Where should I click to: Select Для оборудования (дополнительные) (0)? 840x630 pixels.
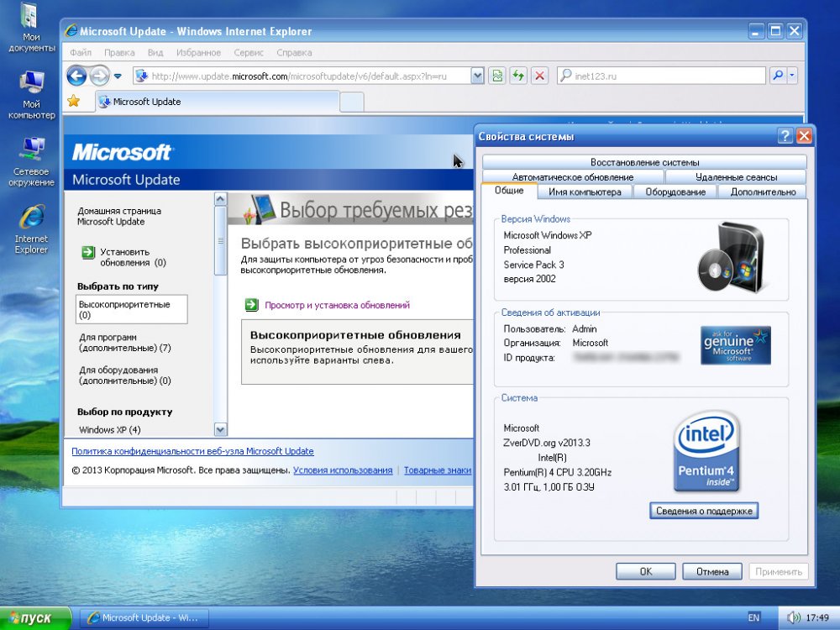[x=125, y=375]
